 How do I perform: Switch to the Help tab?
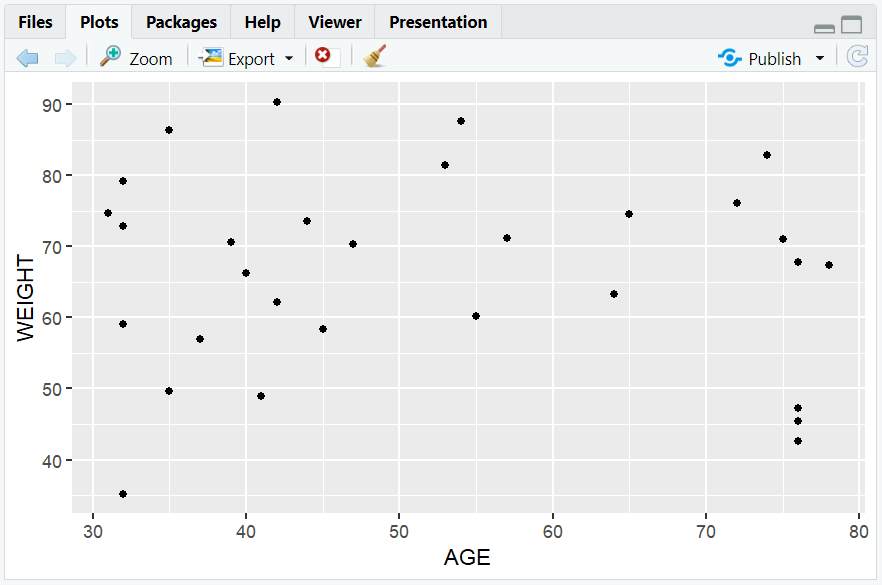tap(262, 21)
